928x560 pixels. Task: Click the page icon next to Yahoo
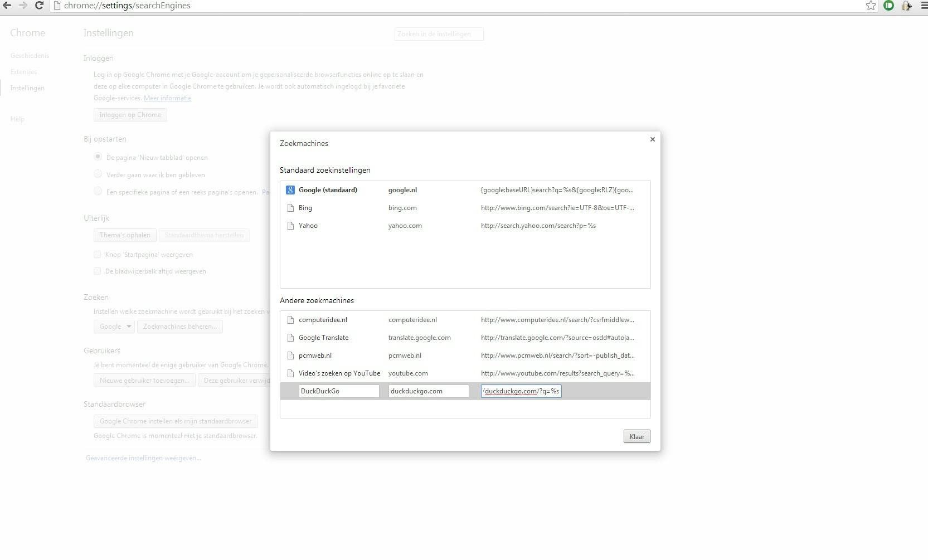click(x=290, y=226)
